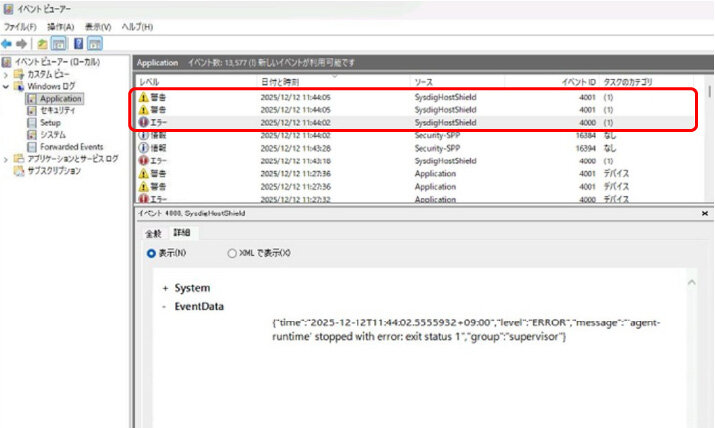
Task: Expand the System section in details
Action: point(165,288)
